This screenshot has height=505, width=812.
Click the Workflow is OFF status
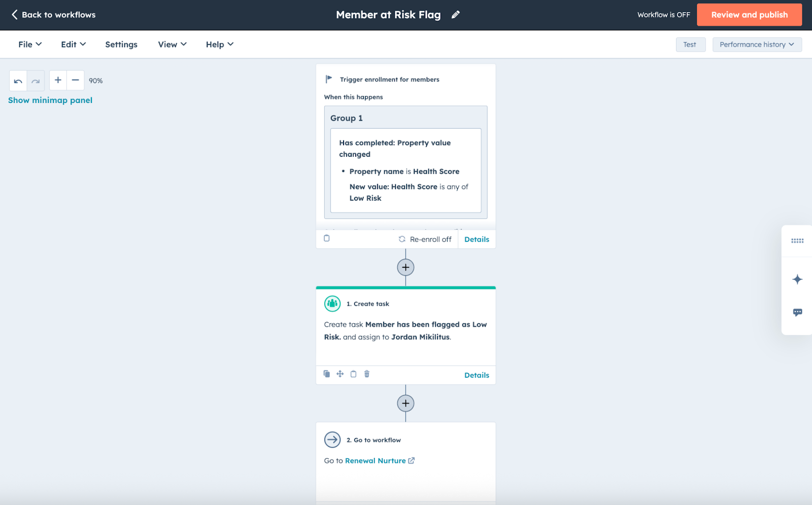(663, 15)
